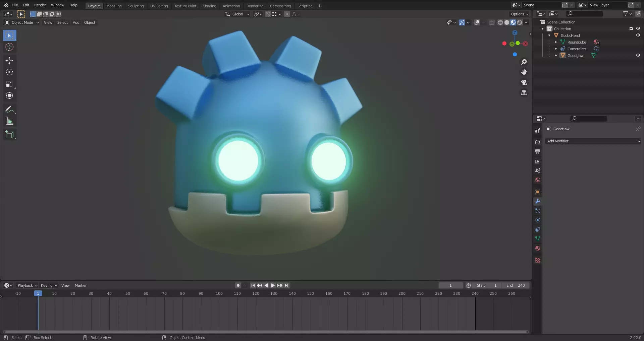644x341 pixels.
Task: Open the View Layer properties tab
Action: click(x=538, y=161)
